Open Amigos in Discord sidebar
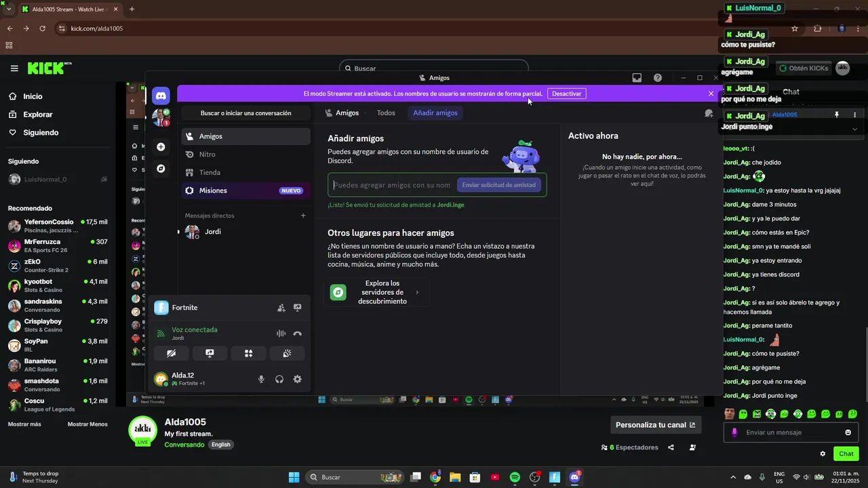This screenshot has width=868, height=488. (245, 136)
